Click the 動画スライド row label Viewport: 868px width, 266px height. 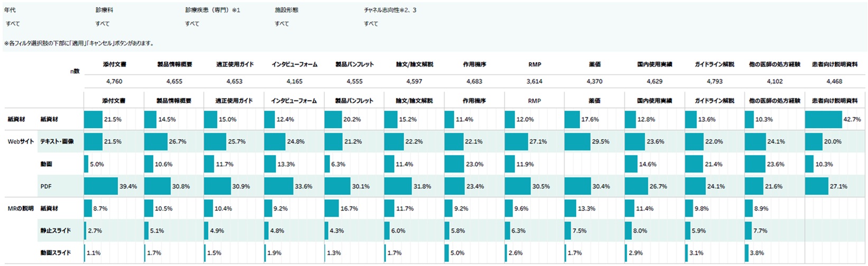56,253
